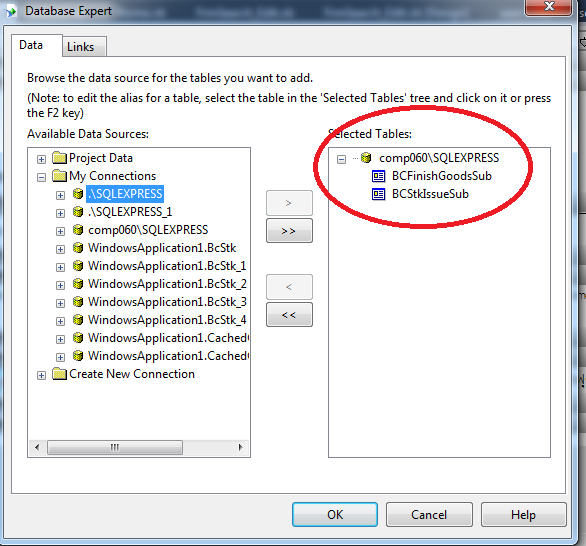Image resolution: width=586 pixels, height=546 pixels.
Task: Click the Project Data folder icon
Action: point(59,158)
